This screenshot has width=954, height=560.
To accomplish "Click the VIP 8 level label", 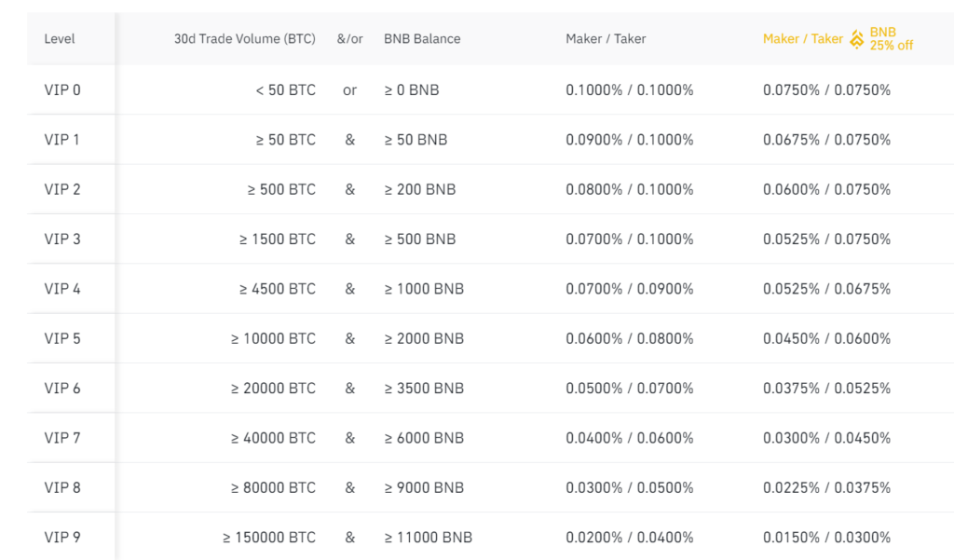I will [x=62, y=487].
